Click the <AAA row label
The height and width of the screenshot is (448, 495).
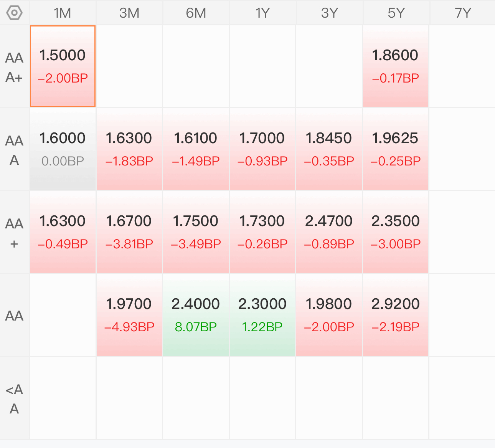tap(15, 399)
